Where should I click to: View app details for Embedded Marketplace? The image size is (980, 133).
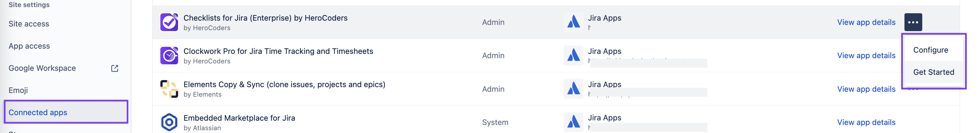[866, 122]
